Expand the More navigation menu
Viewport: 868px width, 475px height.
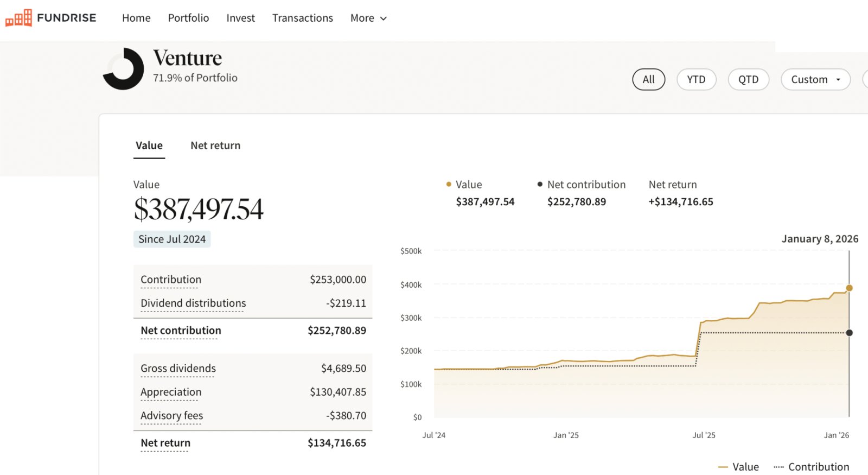368,18
